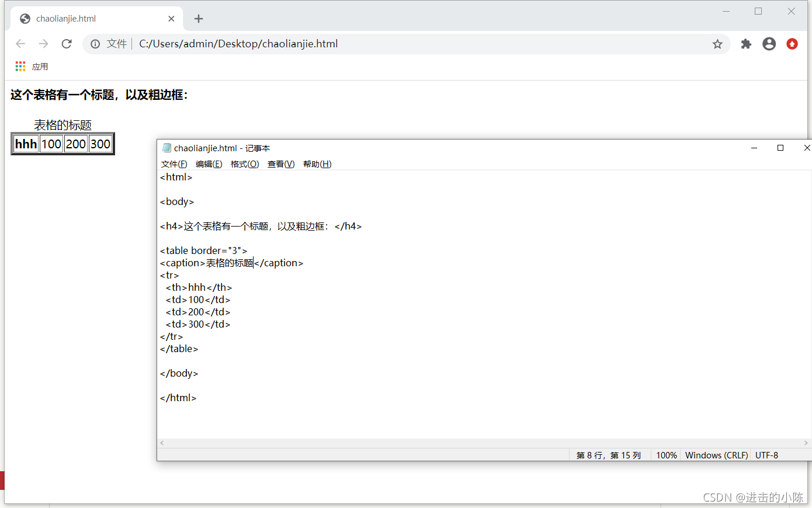Click the site info icon in address bar
The height and width of the screenshot is (508, 812).
(x=95, y=44)
